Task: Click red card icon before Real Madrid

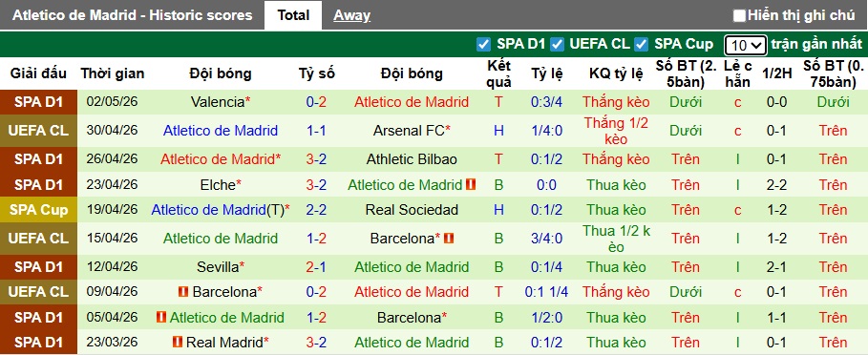Action: [178, 343]
